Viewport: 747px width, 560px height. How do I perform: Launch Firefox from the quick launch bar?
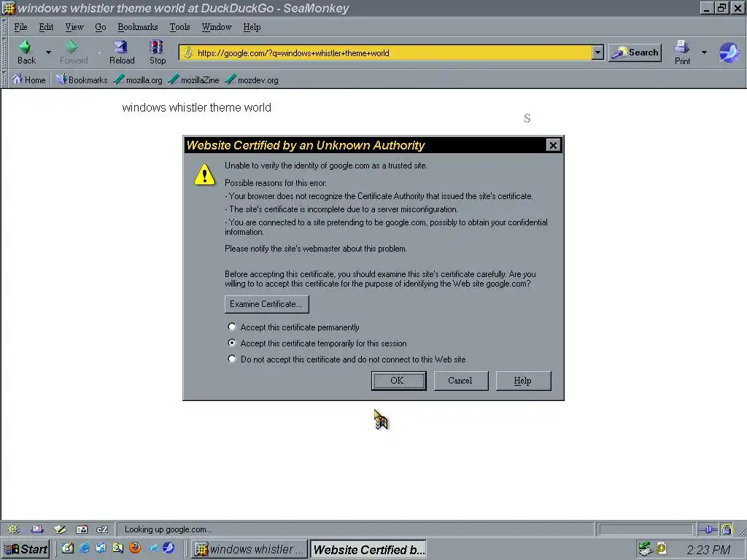[135, 548]
